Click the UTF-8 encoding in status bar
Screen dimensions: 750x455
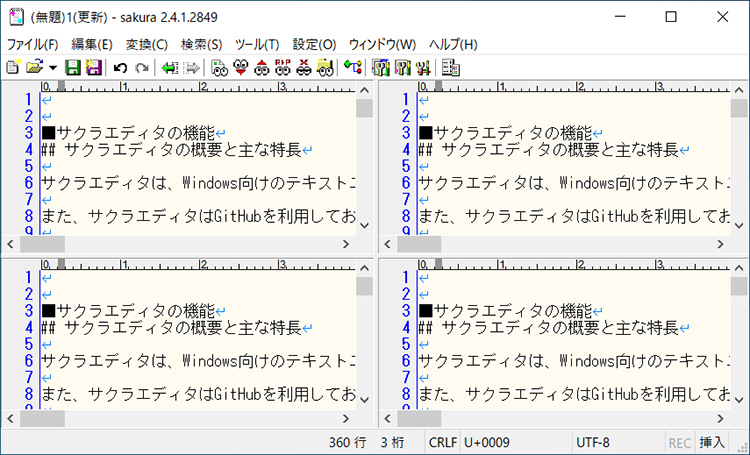(593, 443)
